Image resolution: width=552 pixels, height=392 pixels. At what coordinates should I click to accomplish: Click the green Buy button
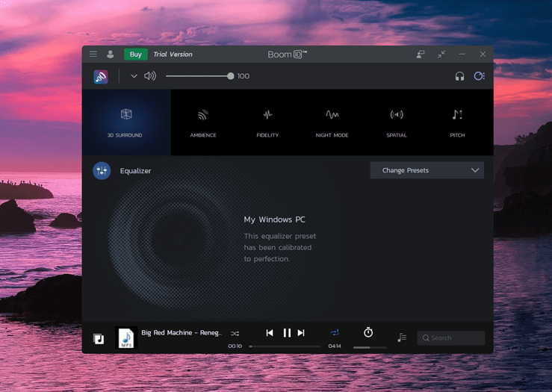(135, 55)
